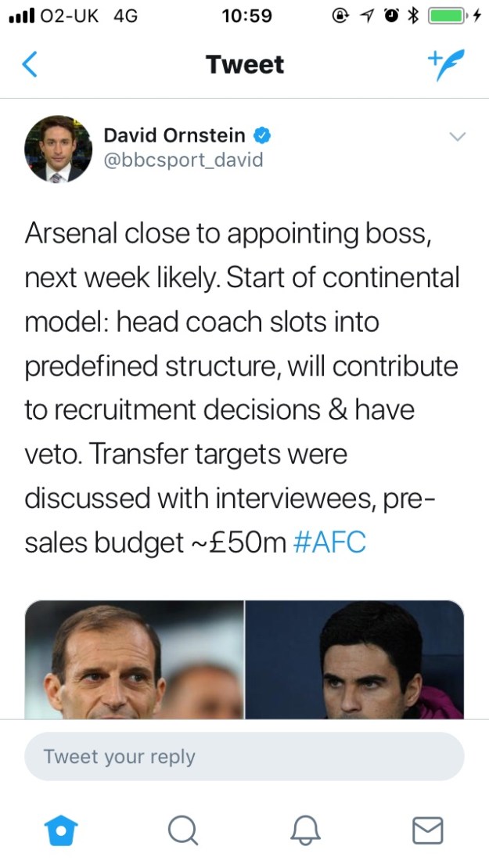Expand the tweet options chevron
489x868 pixels.
click(x=458, y=137)
